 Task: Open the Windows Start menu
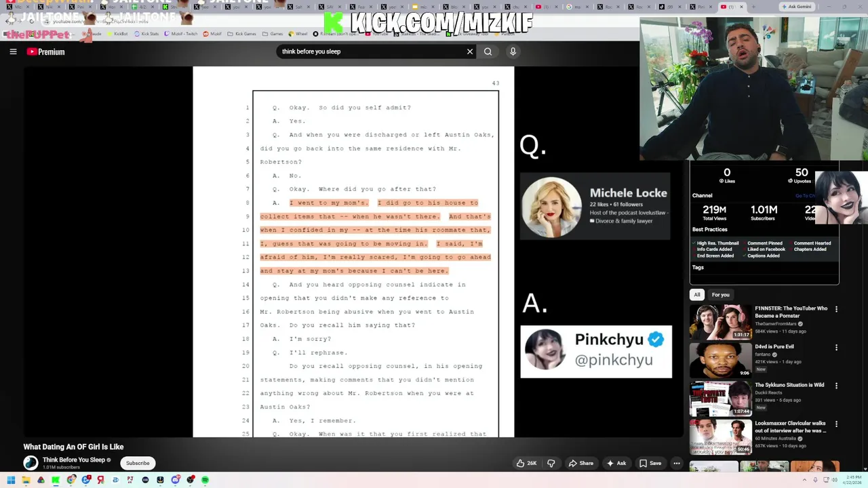(11, 480)
